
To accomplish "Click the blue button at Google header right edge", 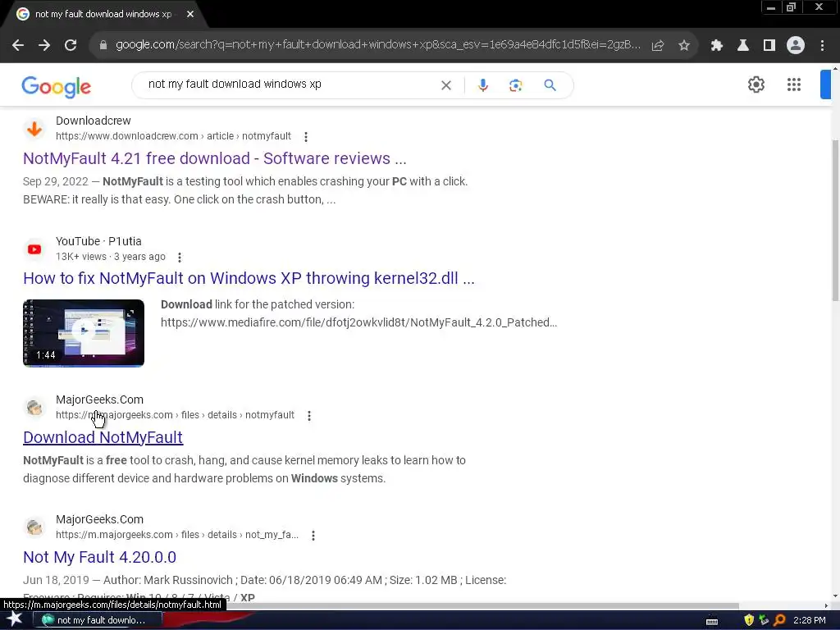I will click(825, 84).
